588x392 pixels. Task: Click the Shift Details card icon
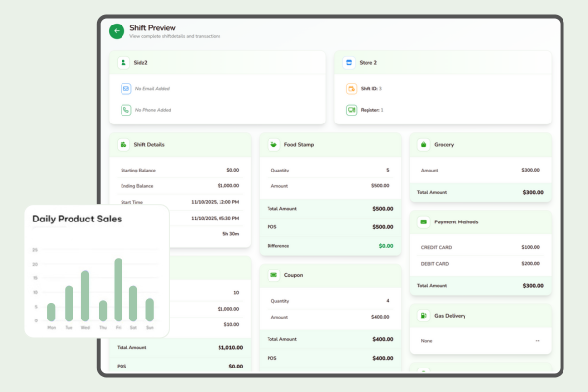click(x=123, y=144)
